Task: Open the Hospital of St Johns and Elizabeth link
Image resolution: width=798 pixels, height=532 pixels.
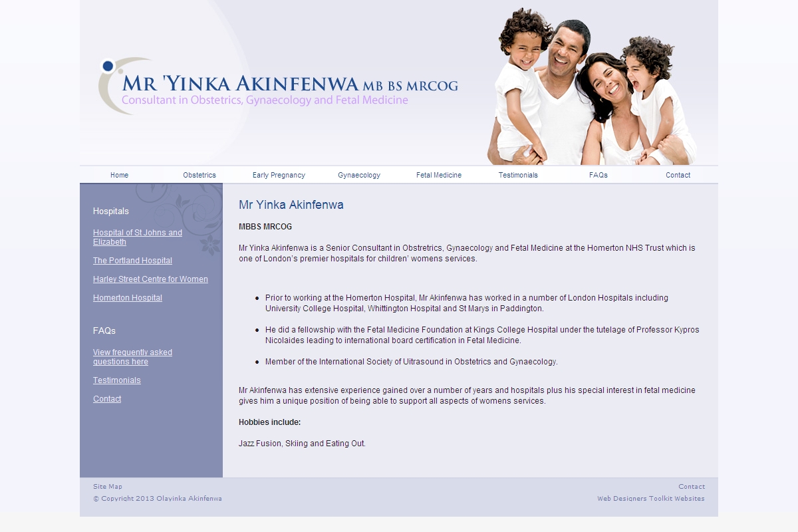Action: (x=137, y=237)
